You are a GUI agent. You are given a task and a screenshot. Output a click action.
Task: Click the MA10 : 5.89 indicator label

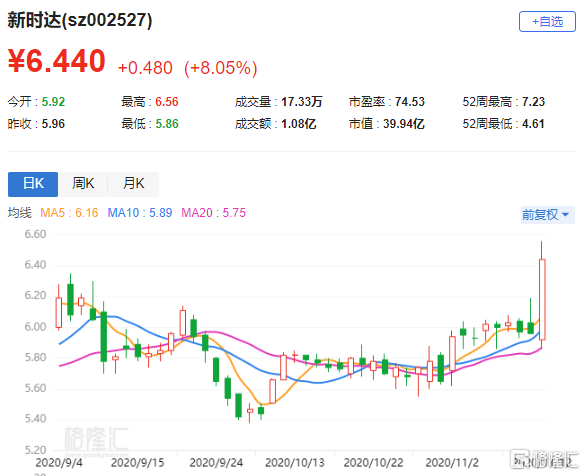point(140,213)
